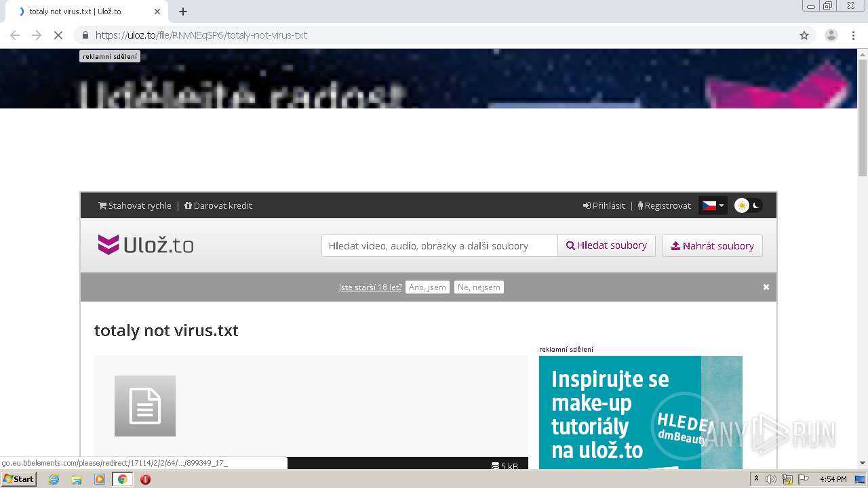Click the Action Center flag icon
This screenshot has width=868, height=488.
tap(804, 479)
